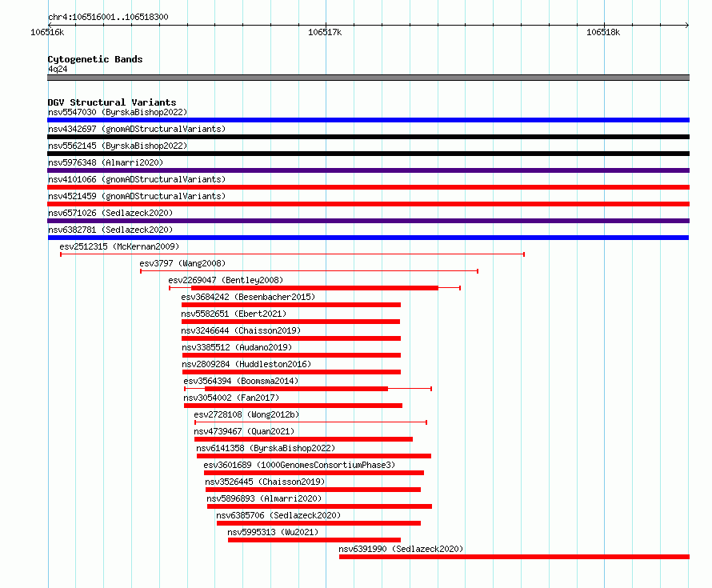Click the red bar under nsv2809284
Viewport: 712px width, 588px height.
[291, 372]
